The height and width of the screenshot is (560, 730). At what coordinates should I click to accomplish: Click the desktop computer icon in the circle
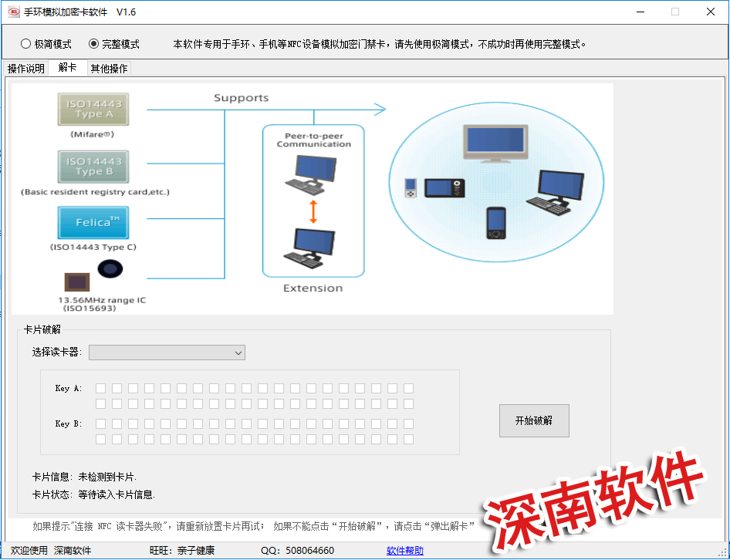click(555, 193)
